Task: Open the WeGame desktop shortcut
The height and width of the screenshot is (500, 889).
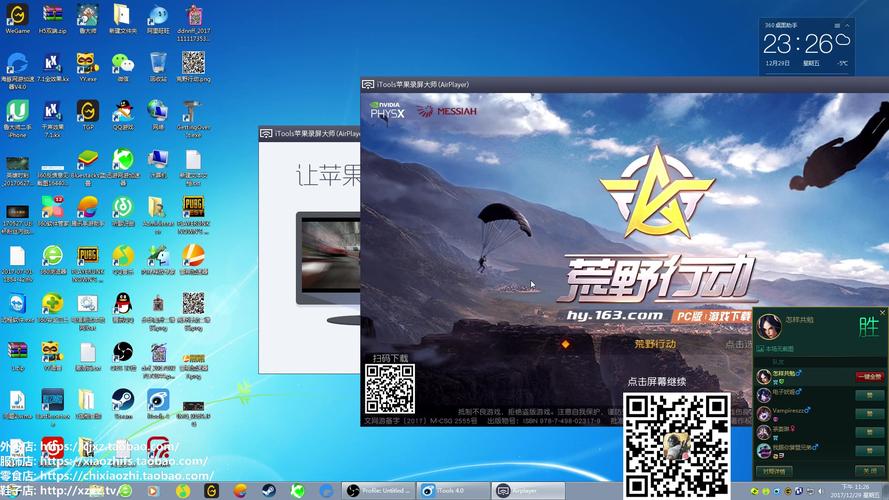Action: coord(17,18)
